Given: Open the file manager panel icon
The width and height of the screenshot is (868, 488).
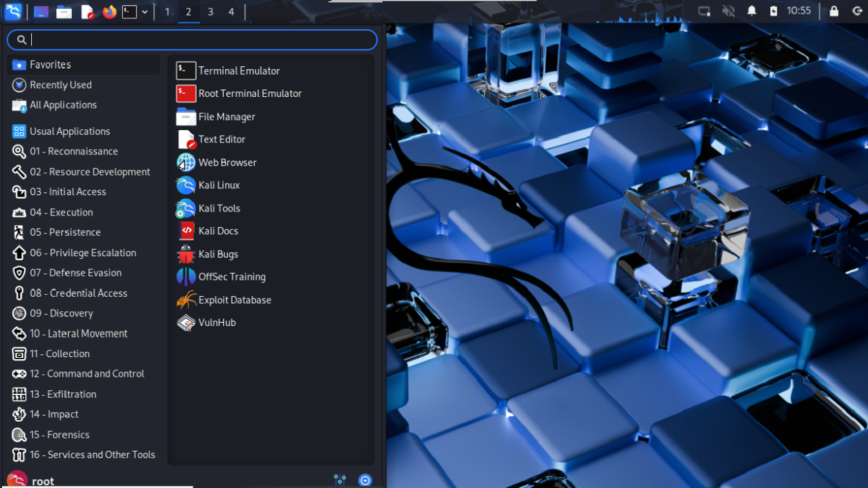Looking at the screenshot, I should (x=64, y=11).
